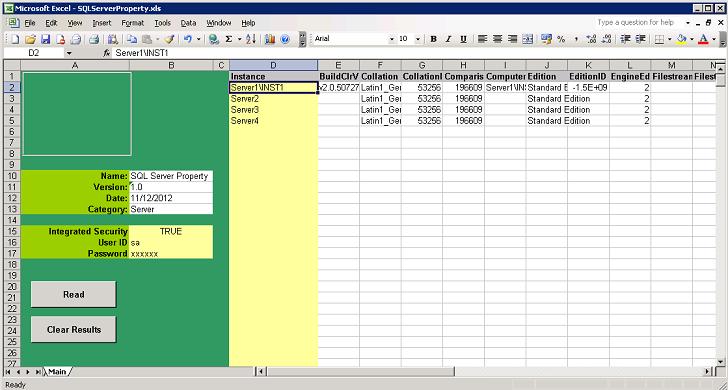Open the File menu

[30, 23]
